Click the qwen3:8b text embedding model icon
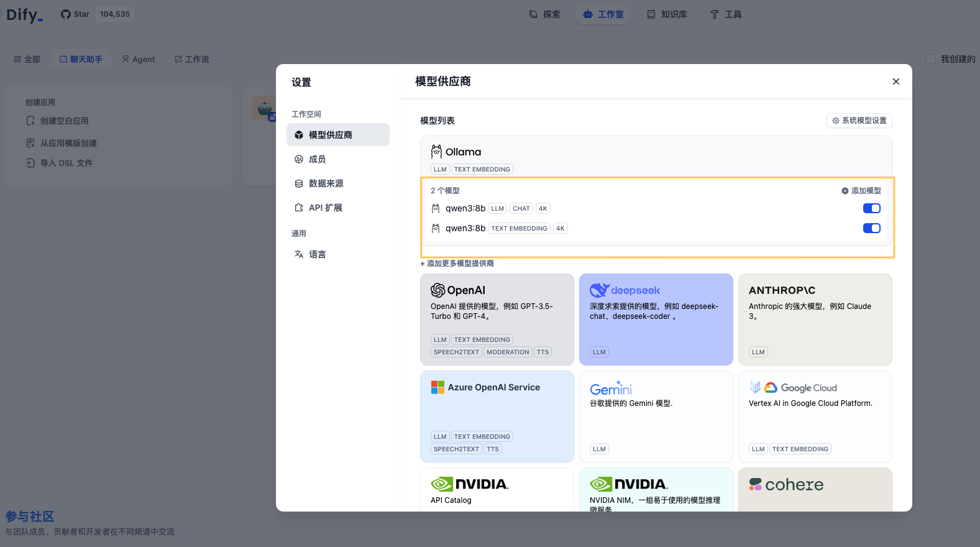Screen dimensions: 980x547 pos(436,228)
